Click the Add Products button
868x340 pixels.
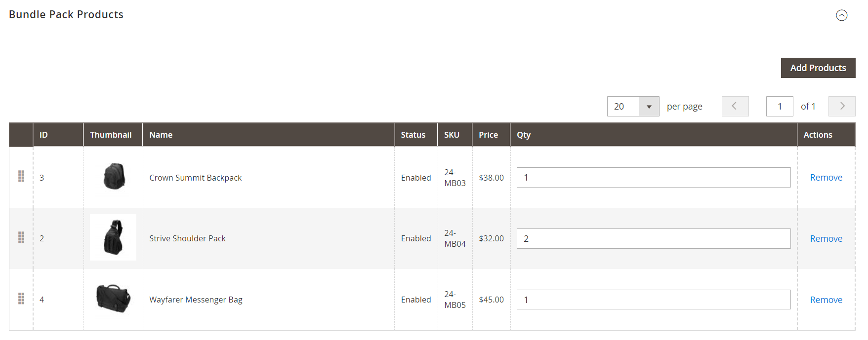pos(818,68)
